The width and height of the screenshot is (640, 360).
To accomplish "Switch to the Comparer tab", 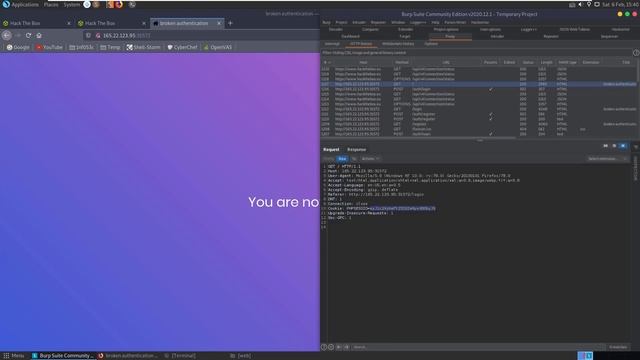I will pyautogui.click(x=370, y=29).
